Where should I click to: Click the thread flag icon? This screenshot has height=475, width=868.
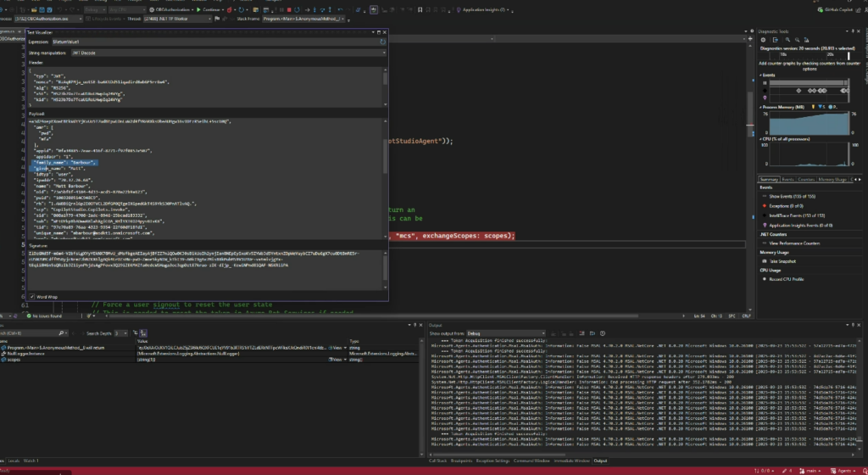click(x=217, y=19)
